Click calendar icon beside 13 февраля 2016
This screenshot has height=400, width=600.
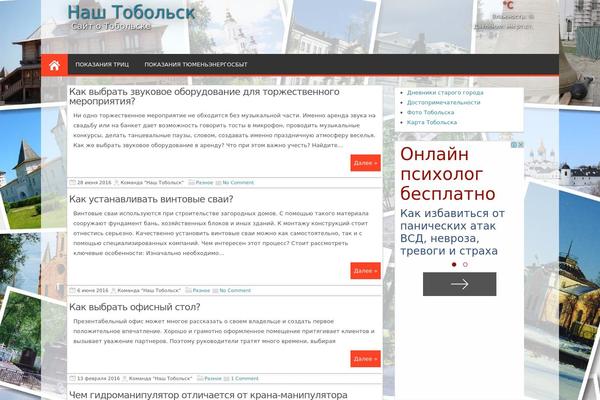pyautogui.click(x=72, y=379)
